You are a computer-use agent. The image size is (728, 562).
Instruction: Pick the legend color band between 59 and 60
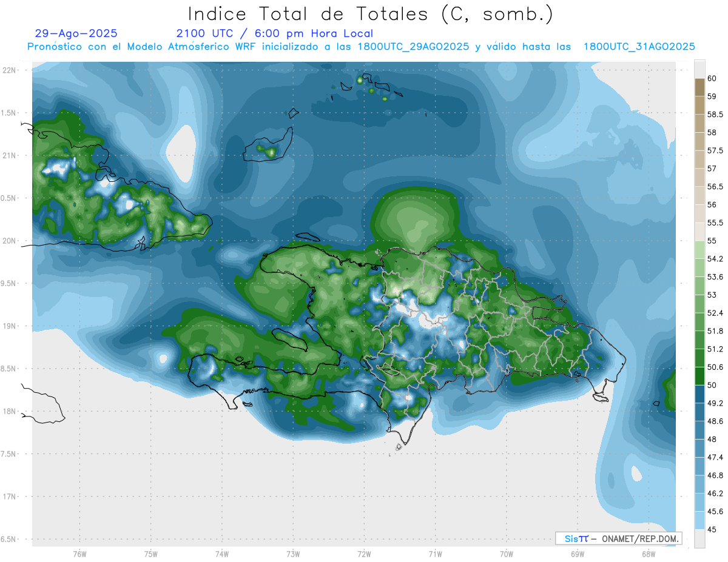[x=699, y=87]
